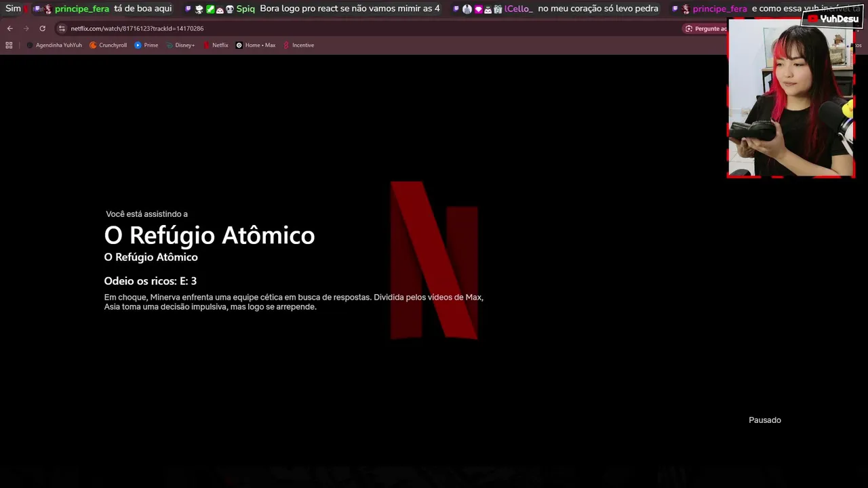Go back using the browser back arrow

click(9, 28)
